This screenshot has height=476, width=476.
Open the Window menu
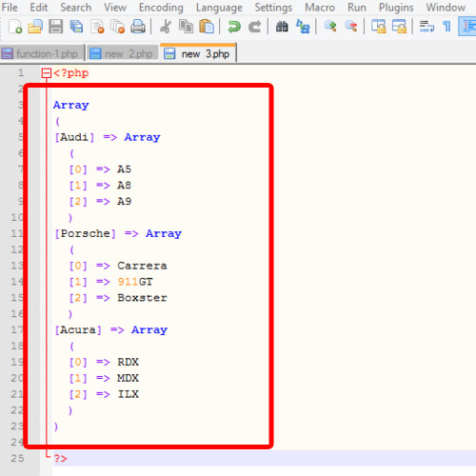446,7
